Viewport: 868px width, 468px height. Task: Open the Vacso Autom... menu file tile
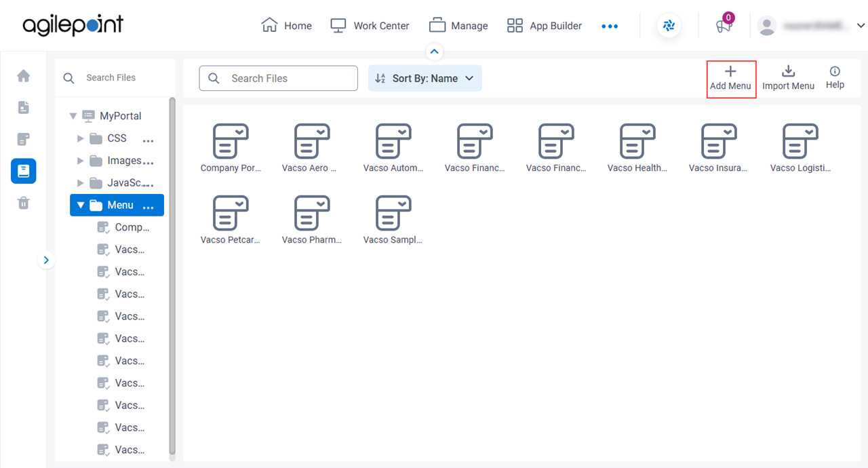point(393,149)
